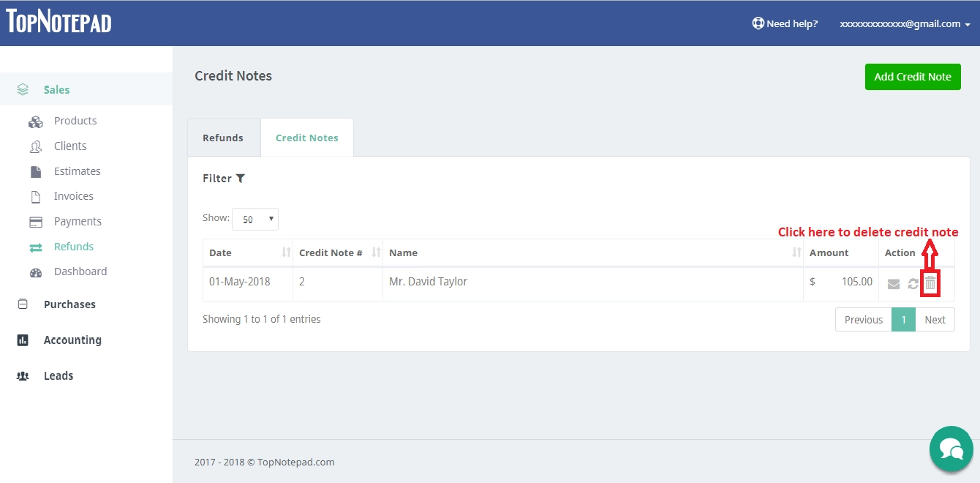Toggle sorting on the Name column
The height and width of the screenshot is (483, 980).
click(x=796, y=252)
